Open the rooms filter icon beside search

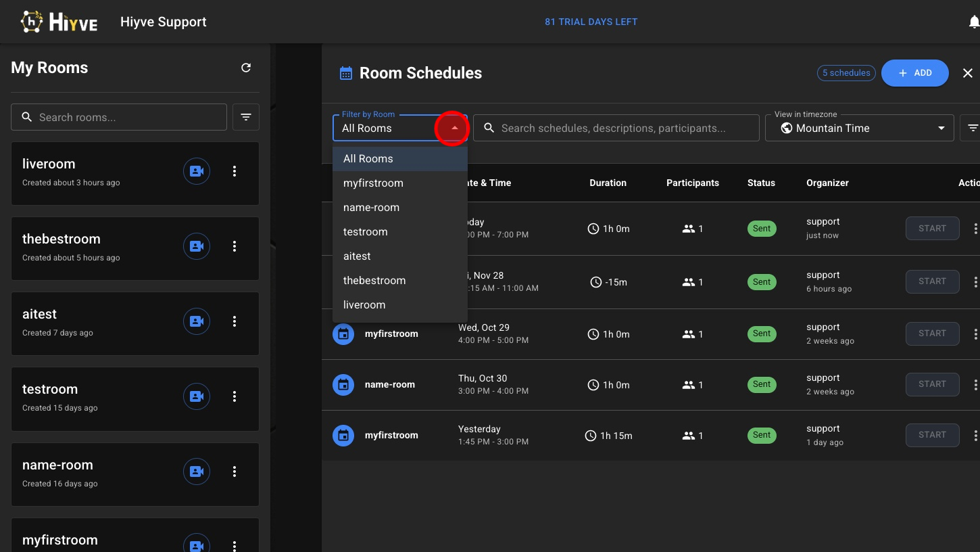(246, 117)
